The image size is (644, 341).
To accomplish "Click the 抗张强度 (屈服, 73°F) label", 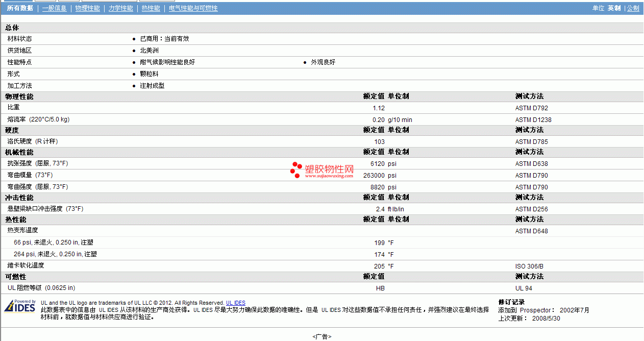I will pos(38,163).
